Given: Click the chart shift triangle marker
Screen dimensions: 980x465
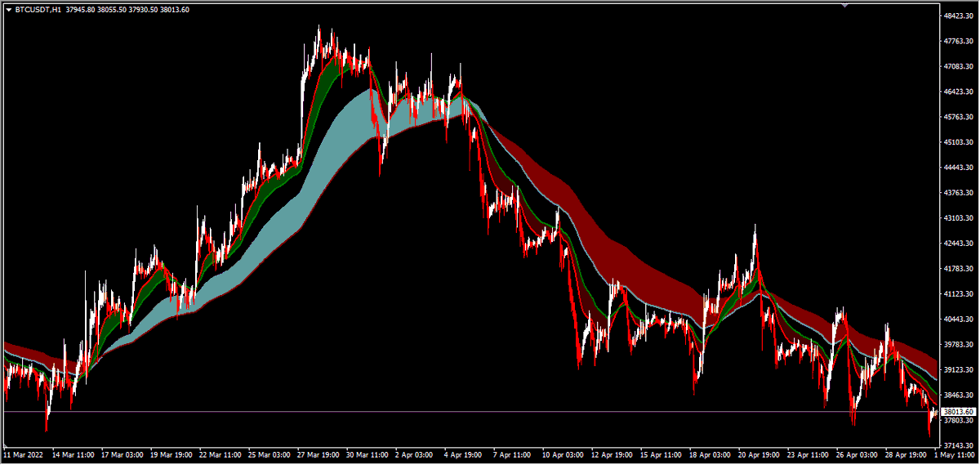Looking at the screenshot, I should (x=845, y=6).
